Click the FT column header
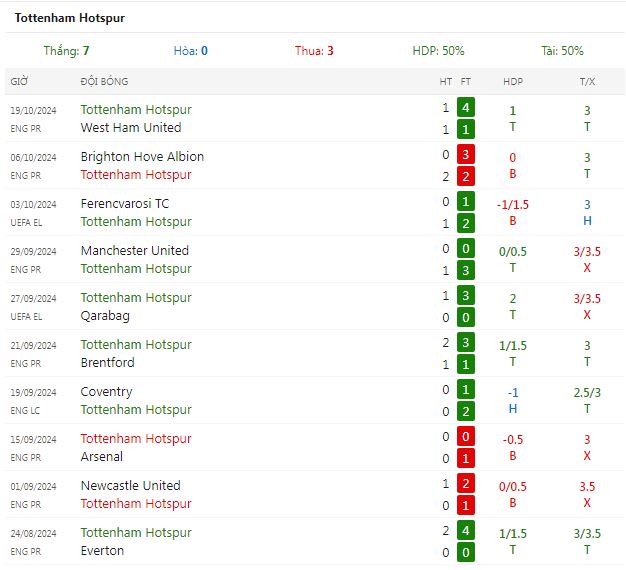 click(466, 81)
